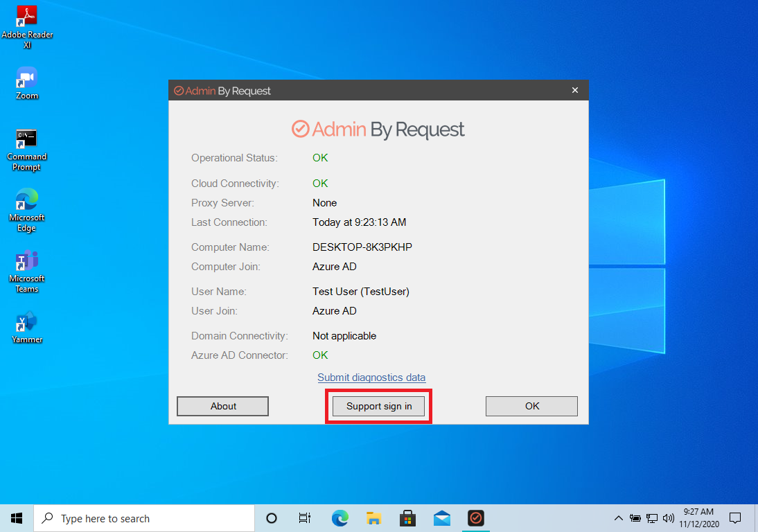Launch Command Prompt from the desktop
This screenshot has width=758, height=532.
coord(26,150)
